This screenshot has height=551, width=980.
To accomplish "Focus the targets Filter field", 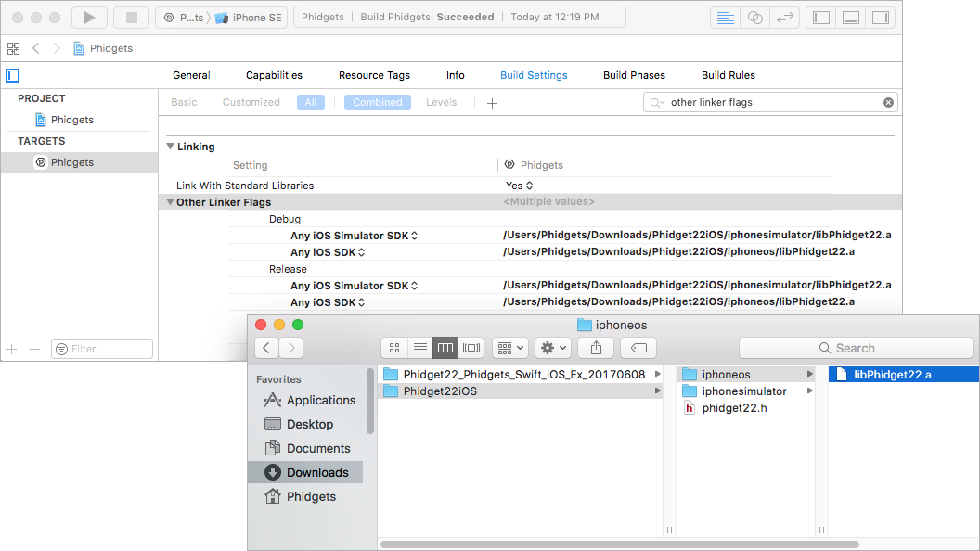I will click(102, 349).
